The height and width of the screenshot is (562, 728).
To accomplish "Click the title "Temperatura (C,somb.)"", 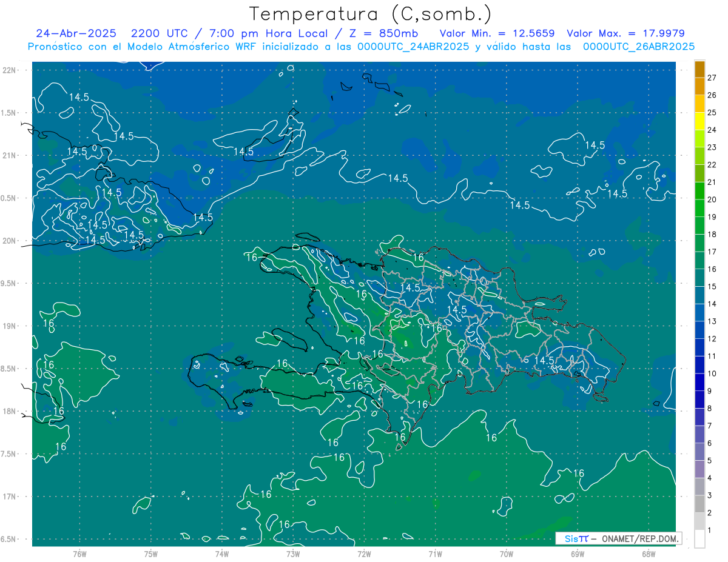I will 371,14.
